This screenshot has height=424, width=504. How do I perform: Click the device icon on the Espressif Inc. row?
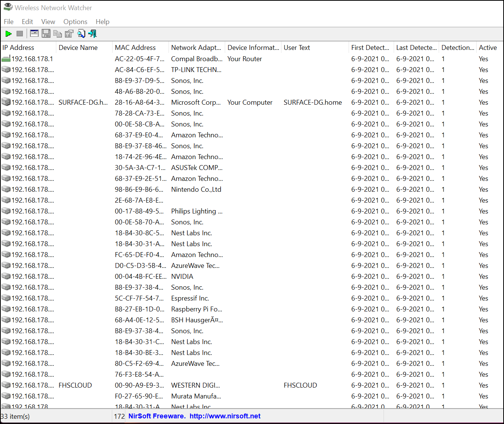click(6, 298)
